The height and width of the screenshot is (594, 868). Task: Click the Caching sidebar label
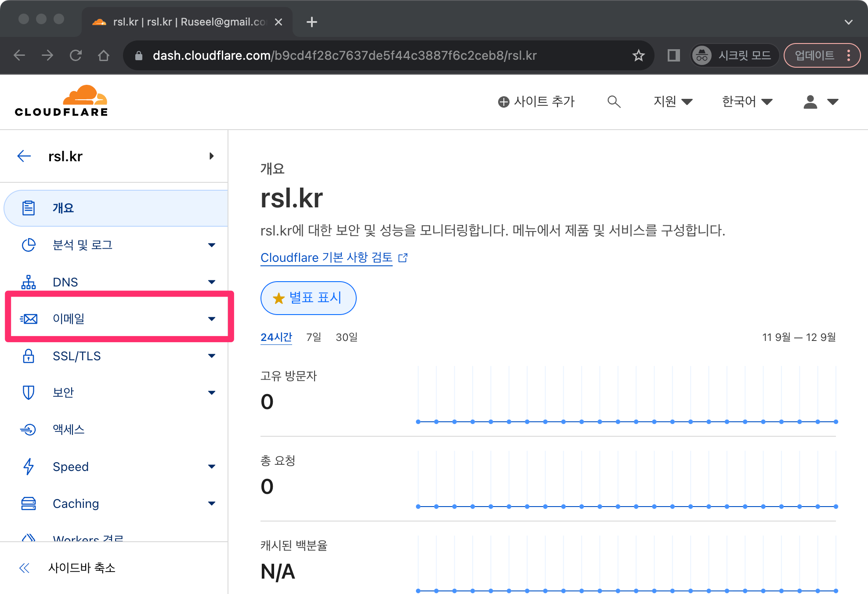click(x=76, y=503)
